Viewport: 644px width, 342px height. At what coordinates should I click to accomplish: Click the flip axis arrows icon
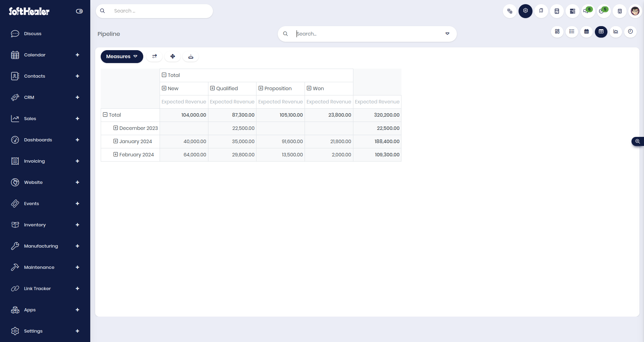154,56
